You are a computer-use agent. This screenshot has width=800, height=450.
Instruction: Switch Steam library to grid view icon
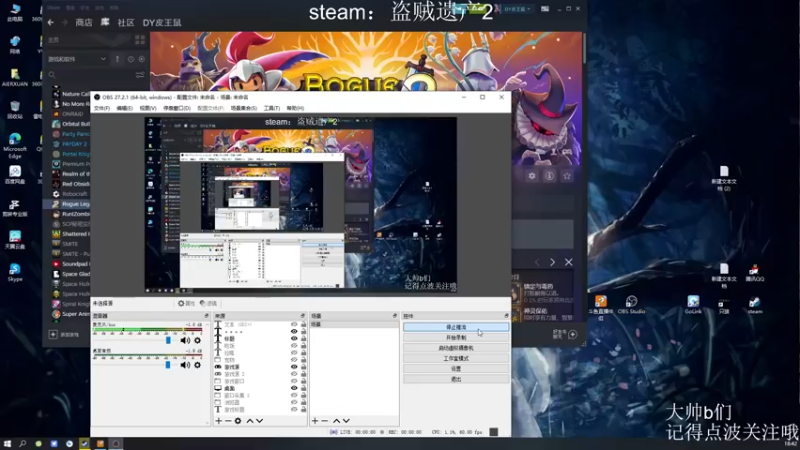tap(140, 40)
